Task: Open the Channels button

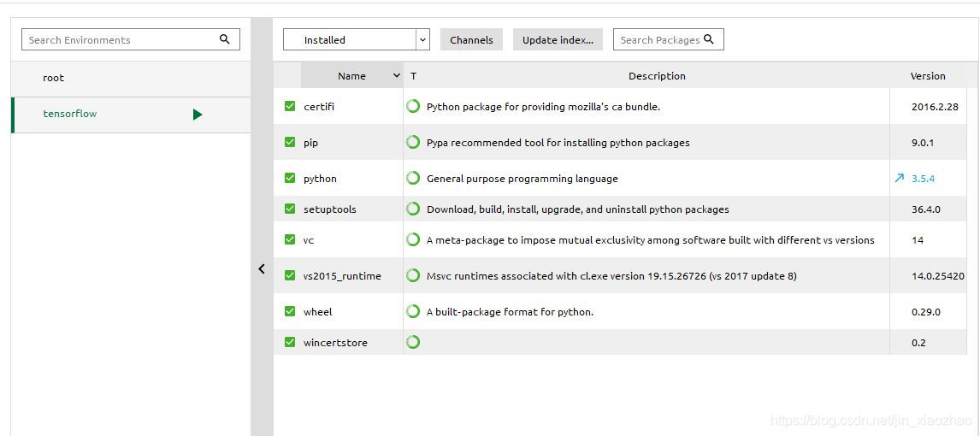Action: click(x=471, y=39)
